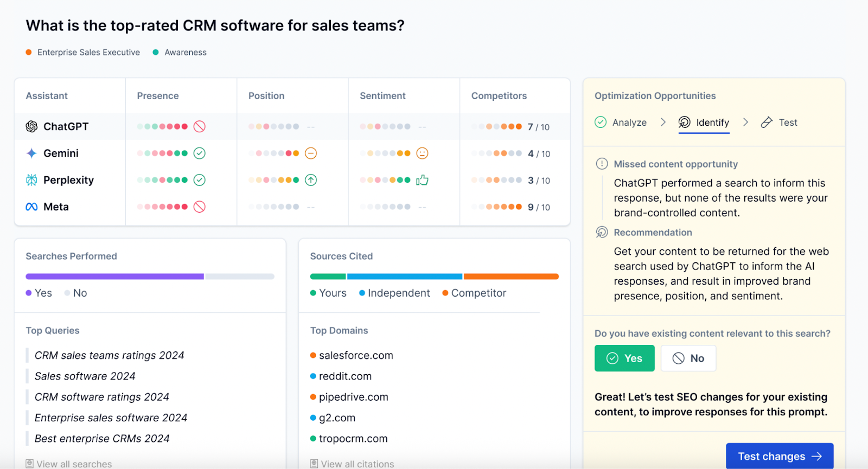Click the chevron after Analyze step
This screenshot has height=469, width=868.
[x=663, y=123]
